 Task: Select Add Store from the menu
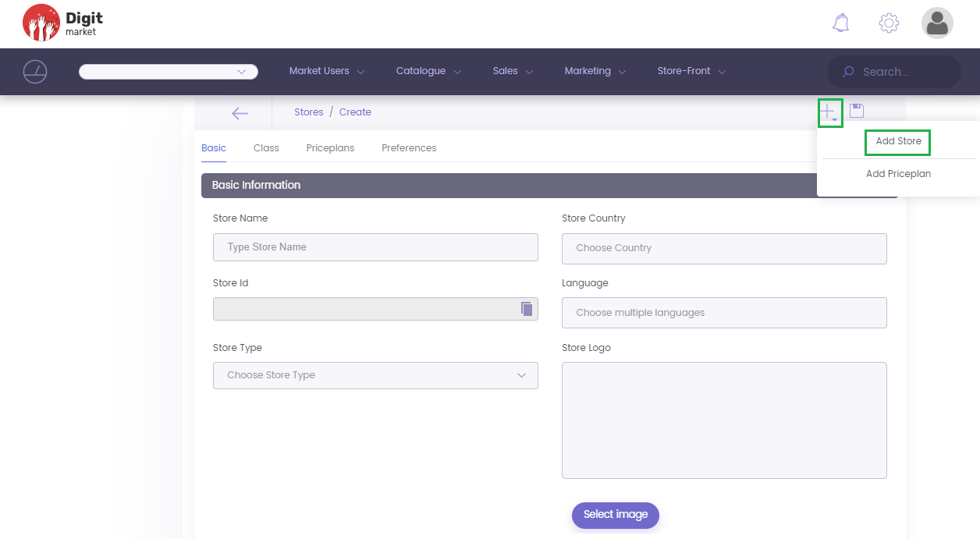(898, 142)
